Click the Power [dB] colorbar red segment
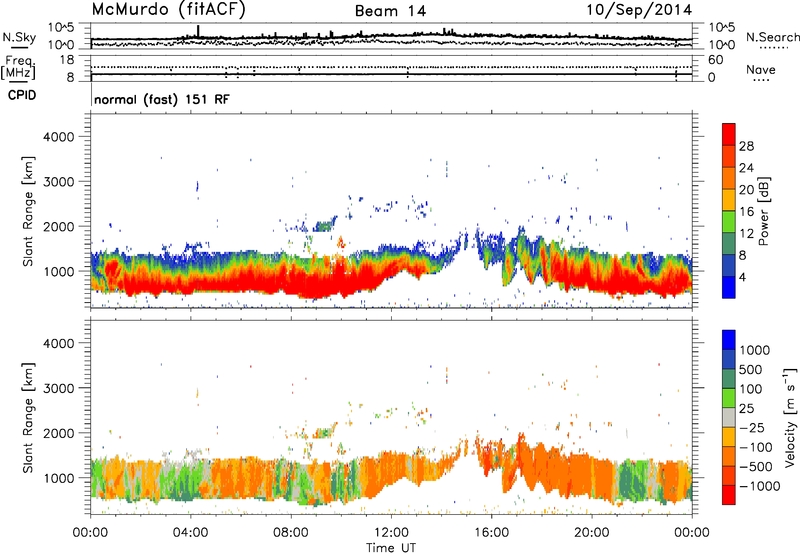The image size is (800, 554). pos(729,135)
